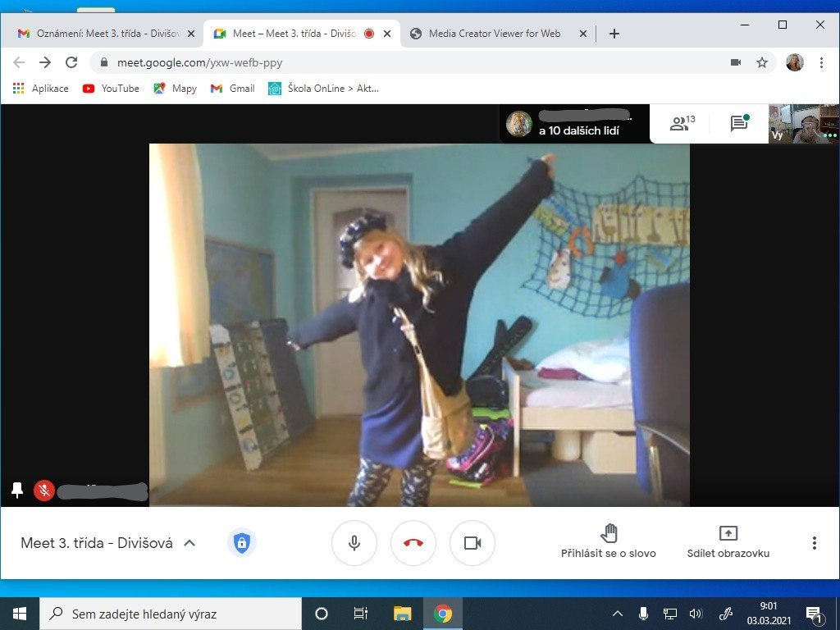840x630 pixels.
Task: Click Sdílet obrazovku to present screen
Action: tap(728, 542)
